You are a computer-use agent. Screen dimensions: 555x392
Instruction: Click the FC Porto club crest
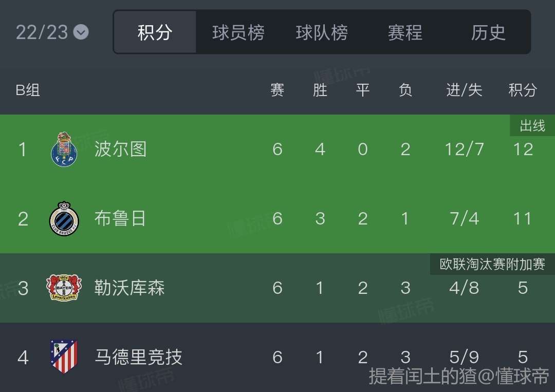[x=64, y=150]
